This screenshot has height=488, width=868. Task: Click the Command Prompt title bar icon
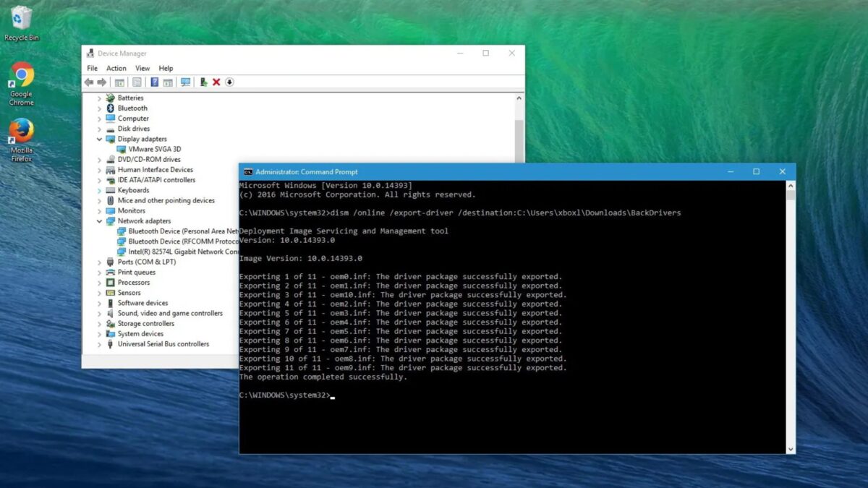[247, 172]
